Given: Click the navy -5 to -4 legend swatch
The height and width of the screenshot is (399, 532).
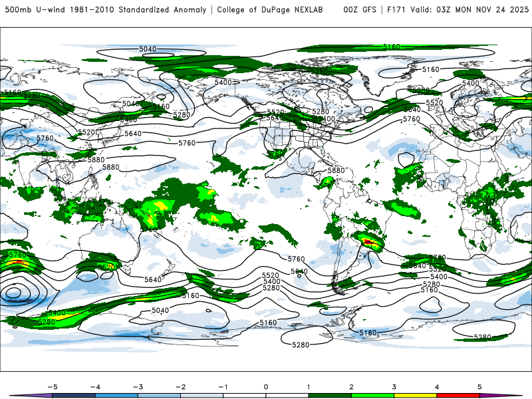Looking at the screenshot, I should [74, 396].
